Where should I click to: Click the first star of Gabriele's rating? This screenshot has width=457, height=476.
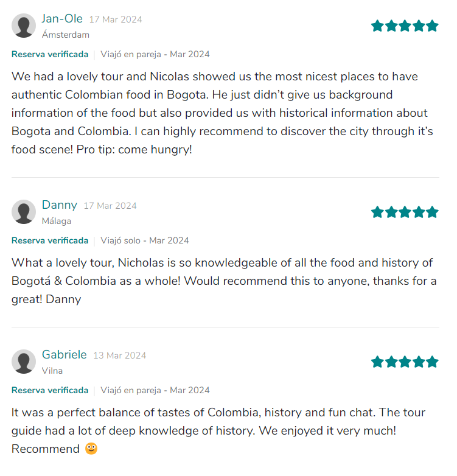pos(377,362)
